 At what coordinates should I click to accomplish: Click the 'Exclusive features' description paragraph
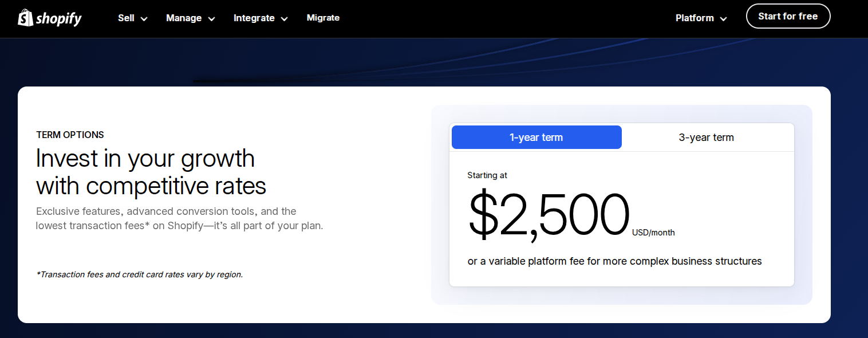click(180, 218)
